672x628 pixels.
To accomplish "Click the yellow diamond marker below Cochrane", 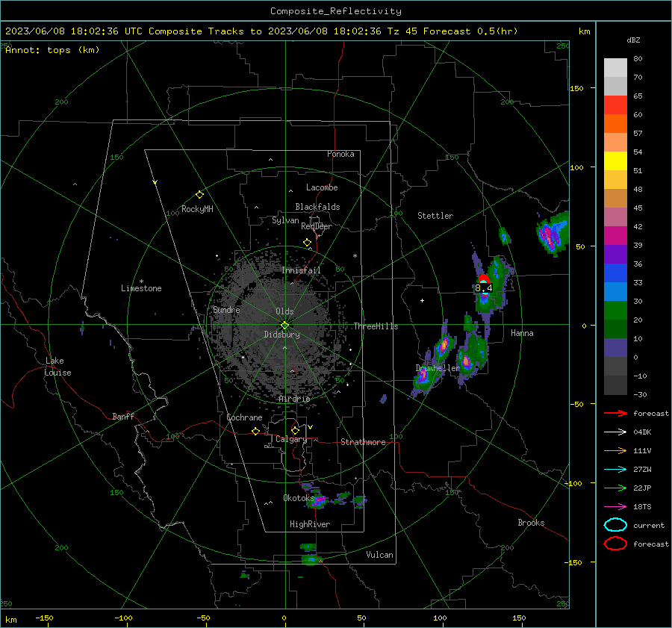I will (x=255, y=431).
